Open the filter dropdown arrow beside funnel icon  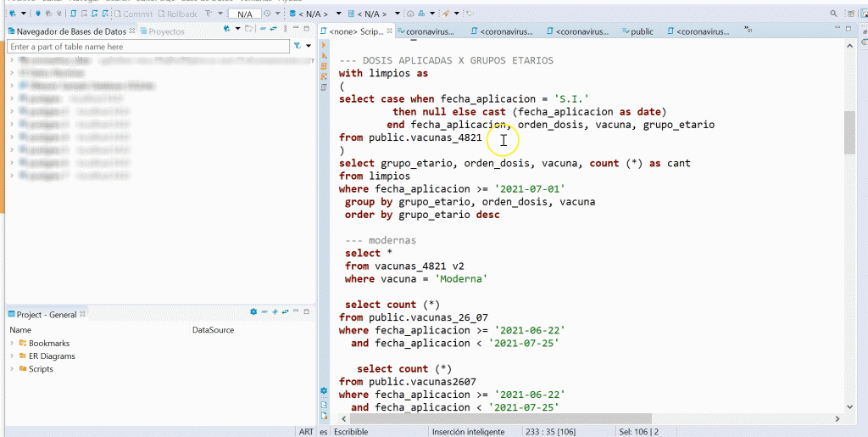click(309, 46)
